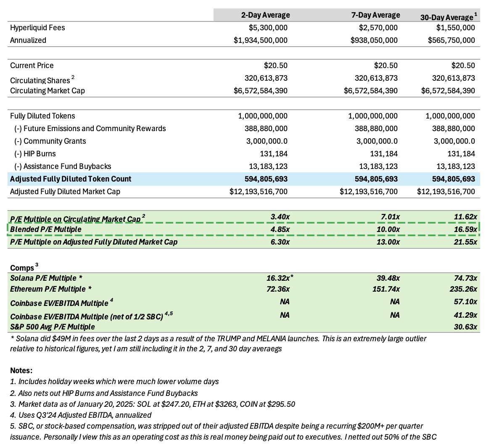
Task: Select 320,613,873 in the 2-Day Average column
Action: (x=266, y=78)
